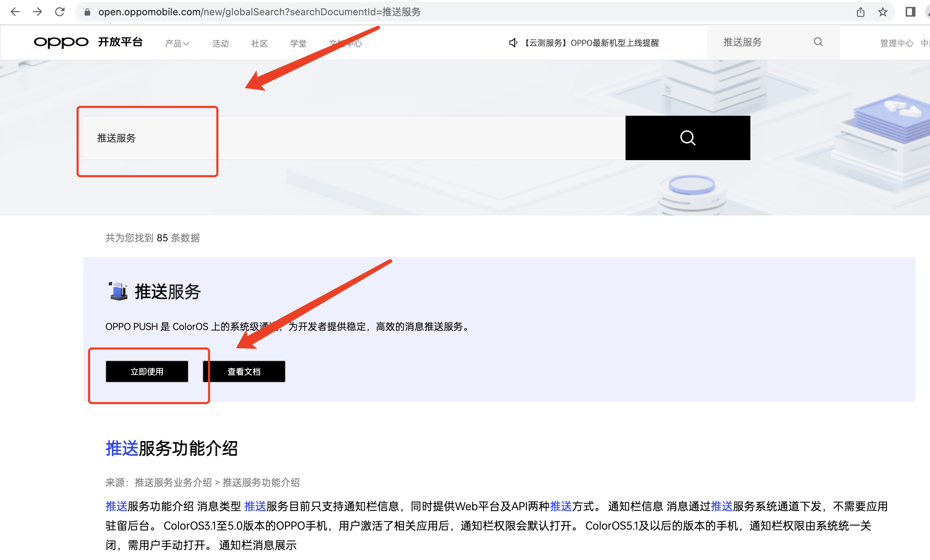Open the 活动 menu item
Screen dimensions: 930x560
point(221,43)
